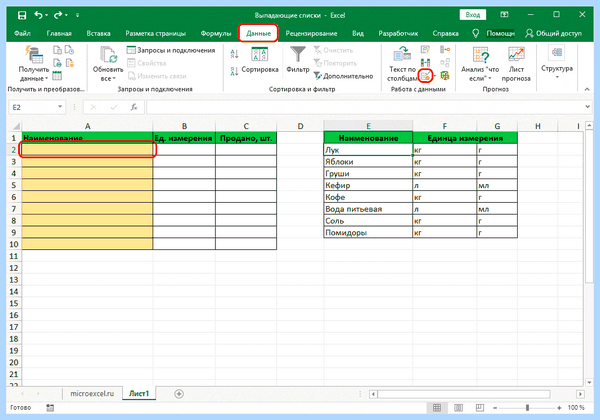
Task: Click Запросы и подключения button
Action: pos(171,50)
